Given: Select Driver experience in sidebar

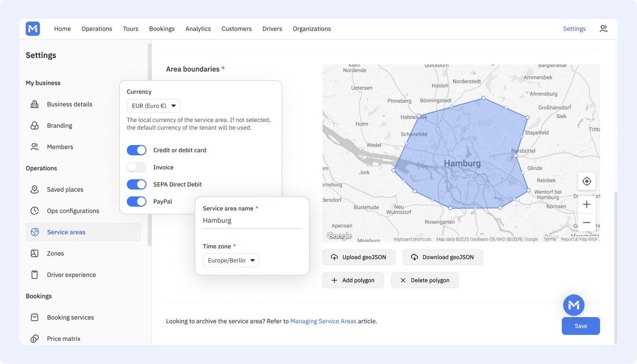Looking at the screenshot, I should pos(71,275).
